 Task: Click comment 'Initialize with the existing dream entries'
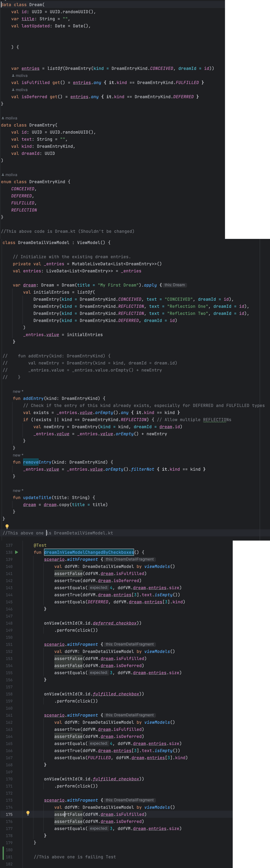pyautogui.click(x=72, y=257)
